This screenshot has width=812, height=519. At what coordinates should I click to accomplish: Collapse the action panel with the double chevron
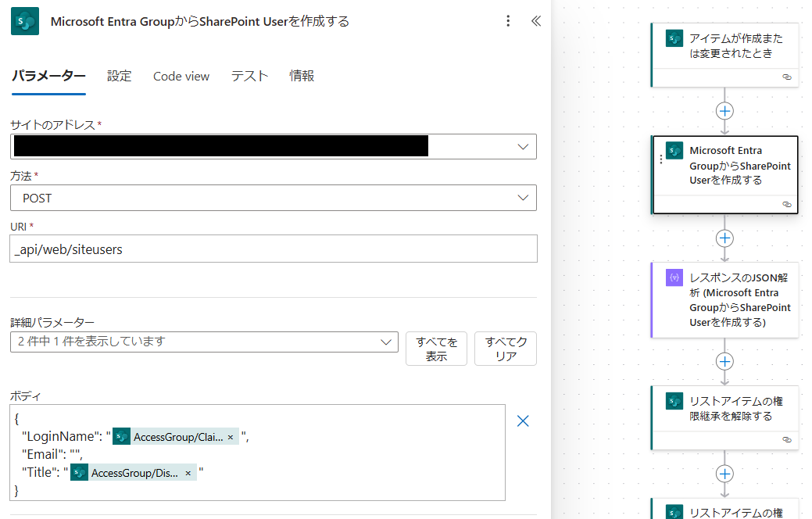coord(535,21)
